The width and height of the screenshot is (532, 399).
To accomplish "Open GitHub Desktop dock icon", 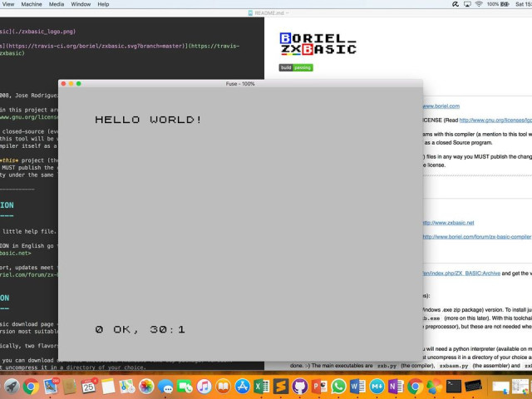I will pos(300,387).
